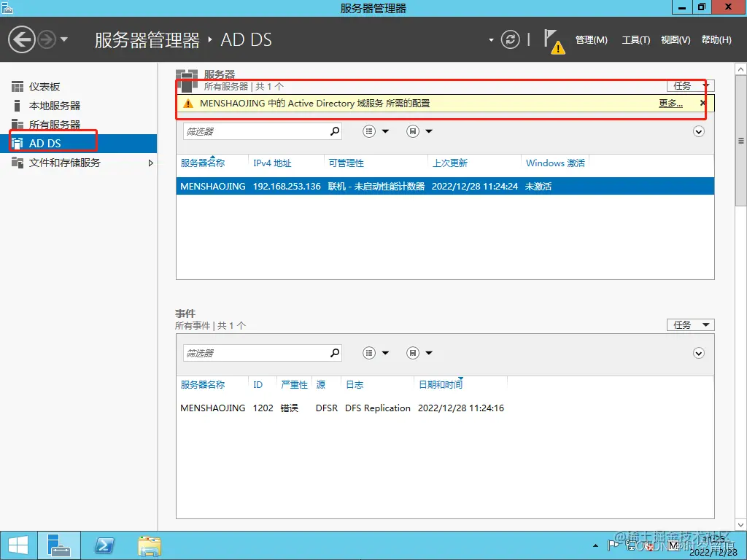Click the DFS Replication log cell
The width and height of the screenshot is (747, 560).
tap(378, 408)
